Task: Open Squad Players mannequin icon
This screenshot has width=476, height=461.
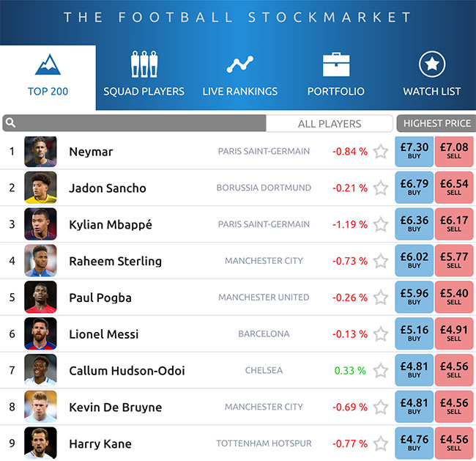Action: pyautogui.click(x=144, y=64)
